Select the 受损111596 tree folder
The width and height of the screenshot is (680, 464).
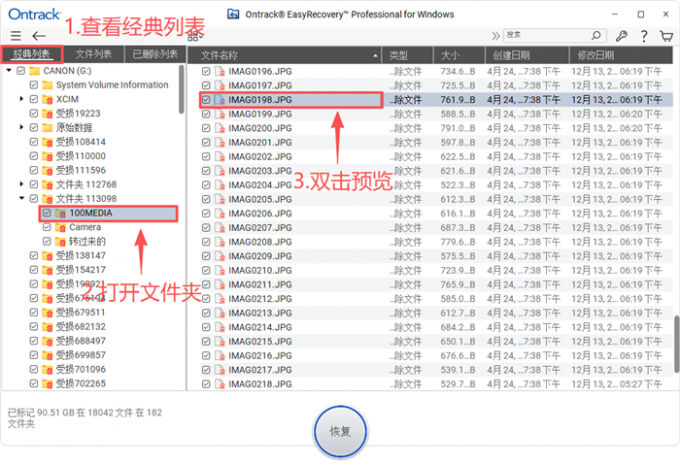point(81,170)
